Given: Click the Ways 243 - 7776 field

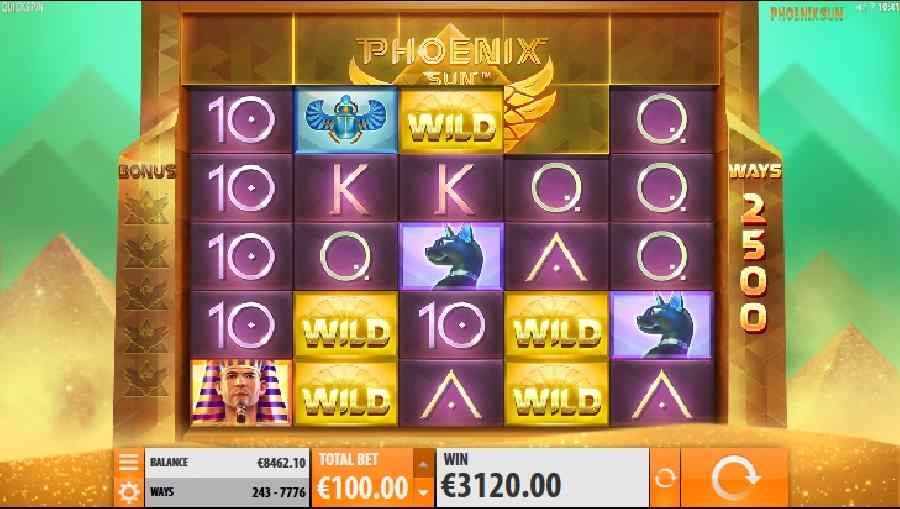Looking at the screenshot, I should (227, 492).
